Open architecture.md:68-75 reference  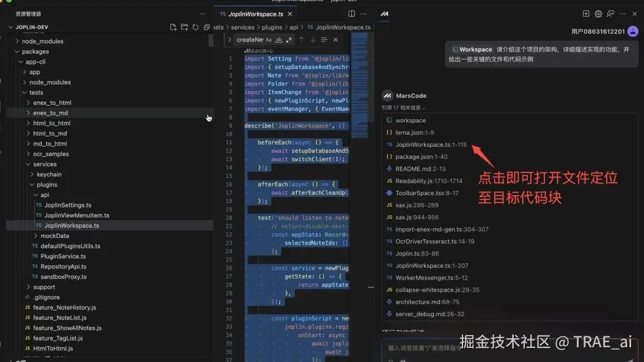(x=427, y=302)
